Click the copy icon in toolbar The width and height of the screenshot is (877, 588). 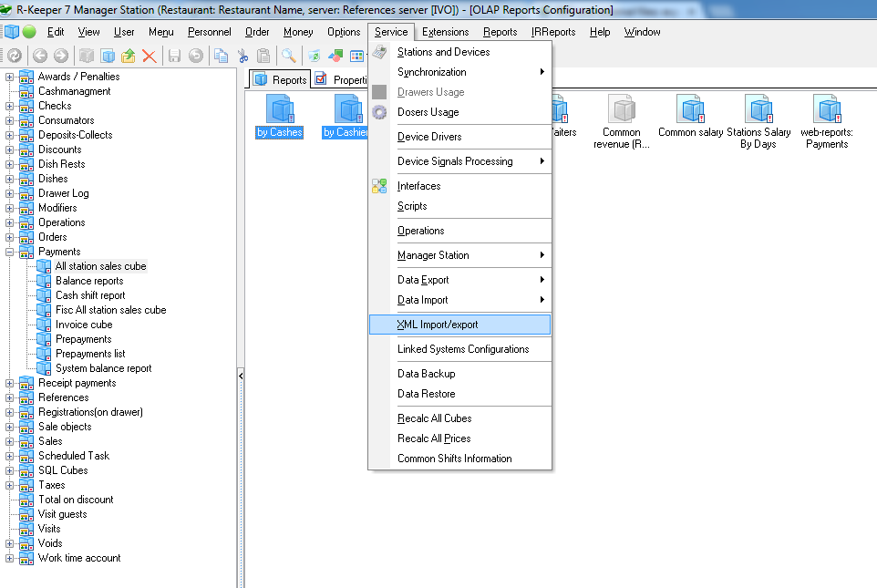tap(221, 56)
